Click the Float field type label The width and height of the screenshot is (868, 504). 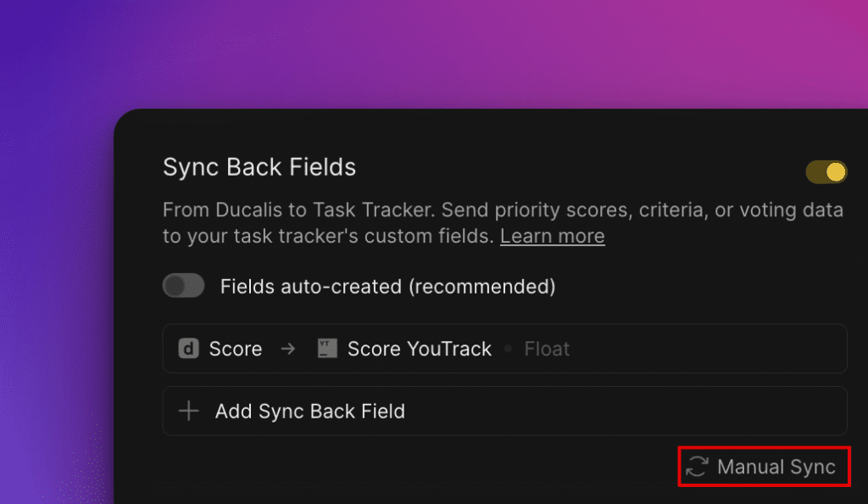click(547, 349)
